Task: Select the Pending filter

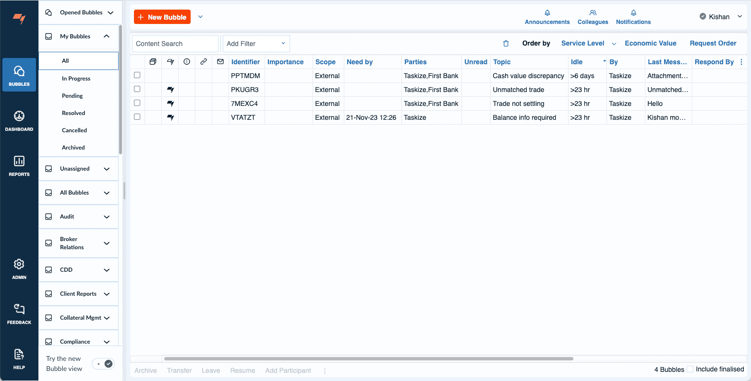Action: (x=72, y=96)
